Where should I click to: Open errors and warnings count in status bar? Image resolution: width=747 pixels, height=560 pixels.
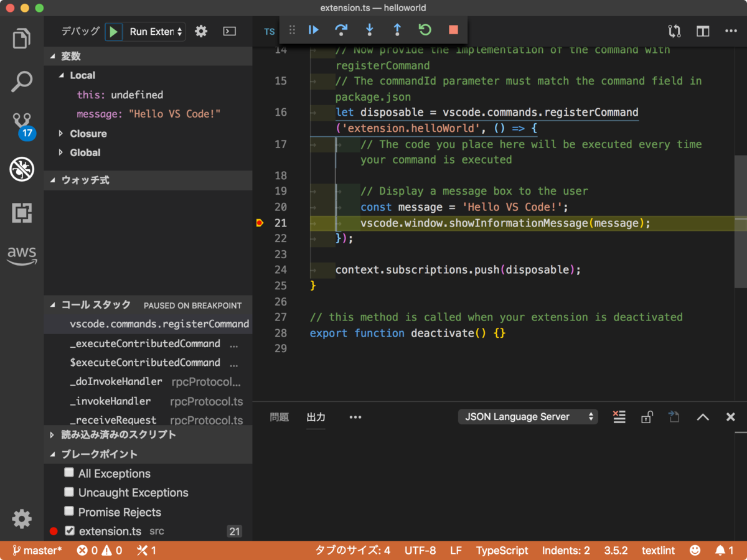point(99,551)
